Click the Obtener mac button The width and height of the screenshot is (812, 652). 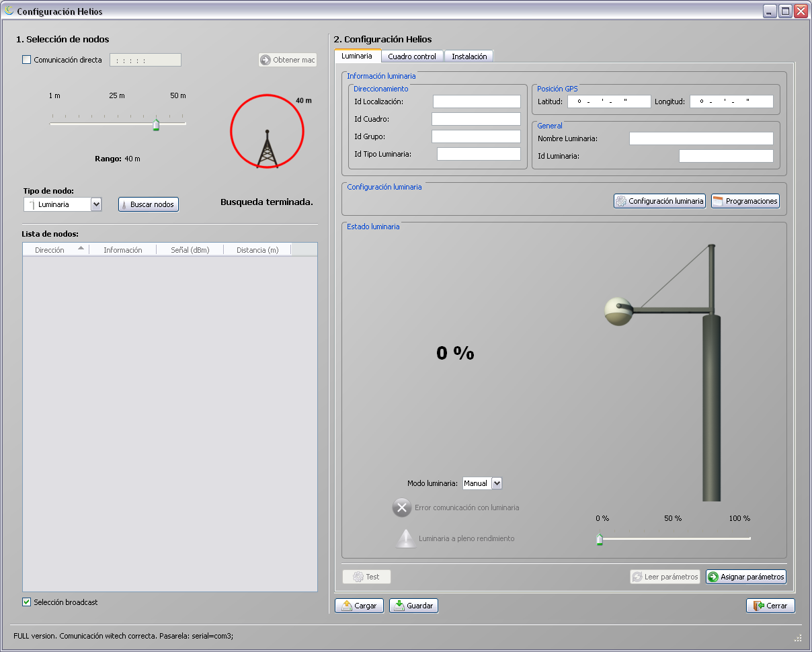[288, 60]
